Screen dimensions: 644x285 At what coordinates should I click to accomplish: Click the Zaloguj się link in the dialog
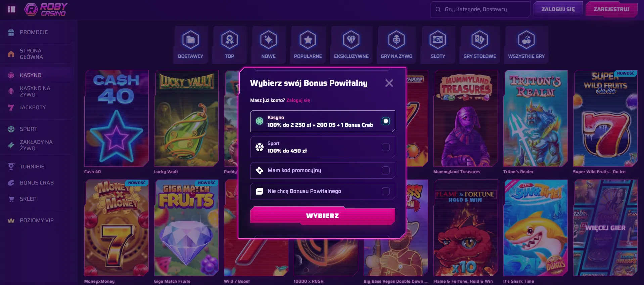pos(298,100)
